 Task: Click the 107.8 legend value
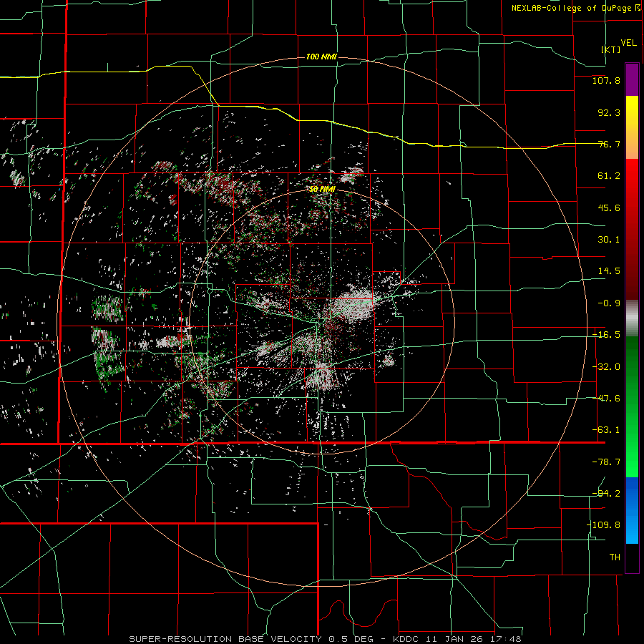[x=606, y=80]
